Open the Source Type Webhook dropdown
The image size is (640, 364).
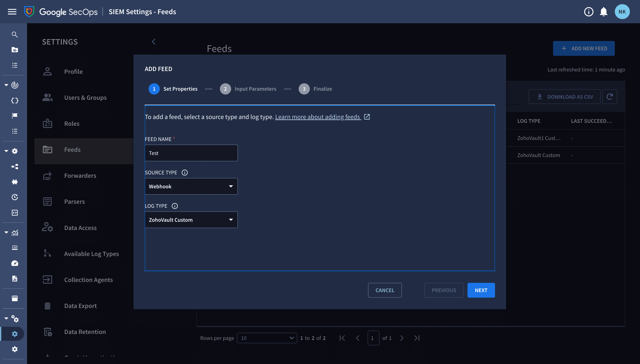click(191, 186)
